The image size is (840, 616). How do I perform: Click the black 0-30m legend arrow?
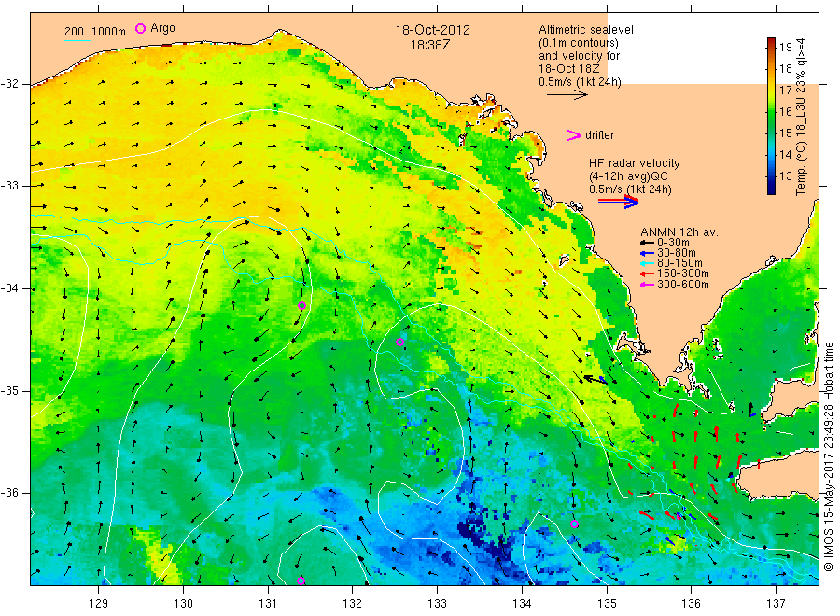pyautogui.click(x=647, y=243)
